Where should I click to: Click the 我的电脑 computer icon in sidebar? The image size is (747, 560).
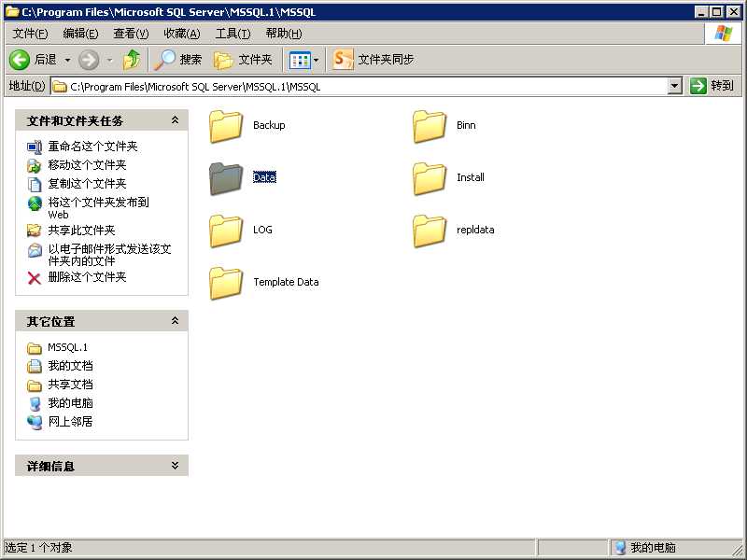pyautogui.click(x=35, y=404)
